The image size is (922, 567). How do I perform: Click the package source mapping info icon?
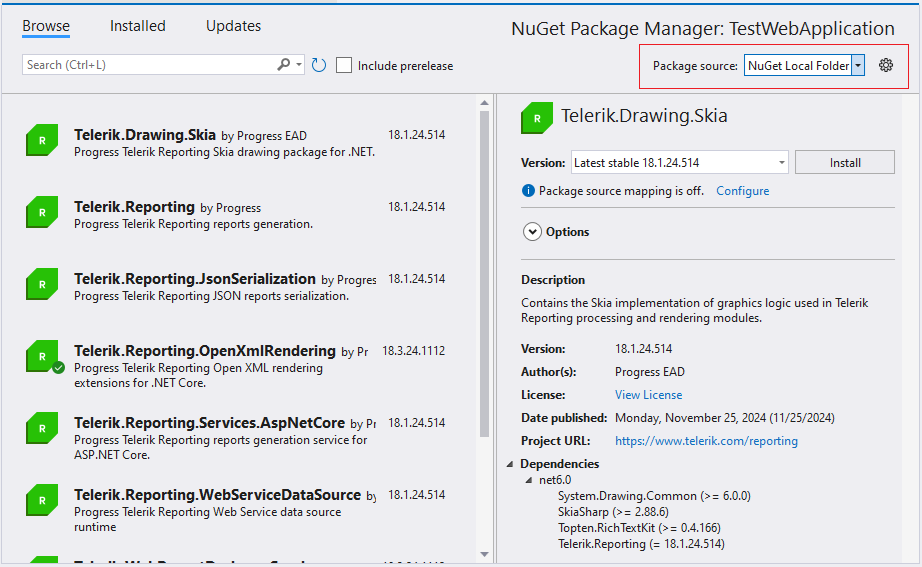click(x=528, y=191)
